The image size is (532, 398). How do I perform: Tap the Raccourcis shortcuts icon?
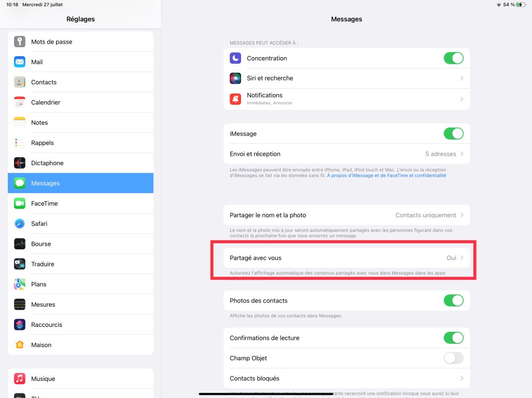(x=20, y=325)
